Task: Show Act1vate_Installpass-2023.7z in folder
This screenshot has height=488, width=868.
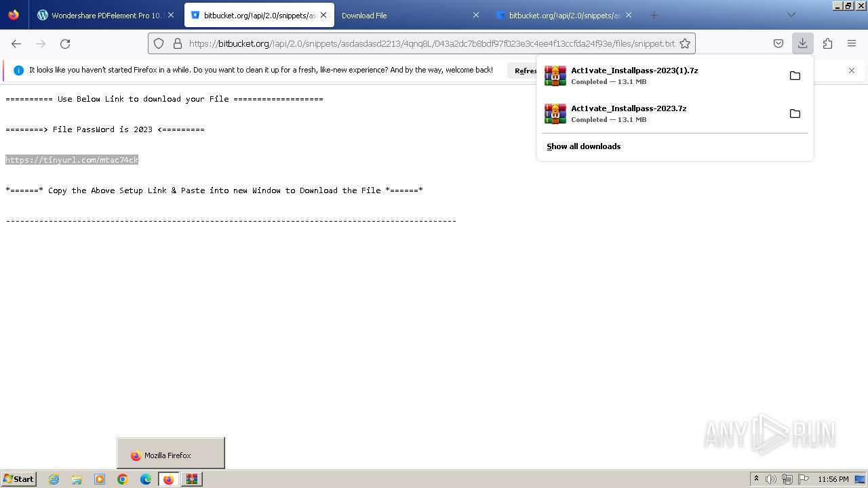Action: click(x=795, y=113)
